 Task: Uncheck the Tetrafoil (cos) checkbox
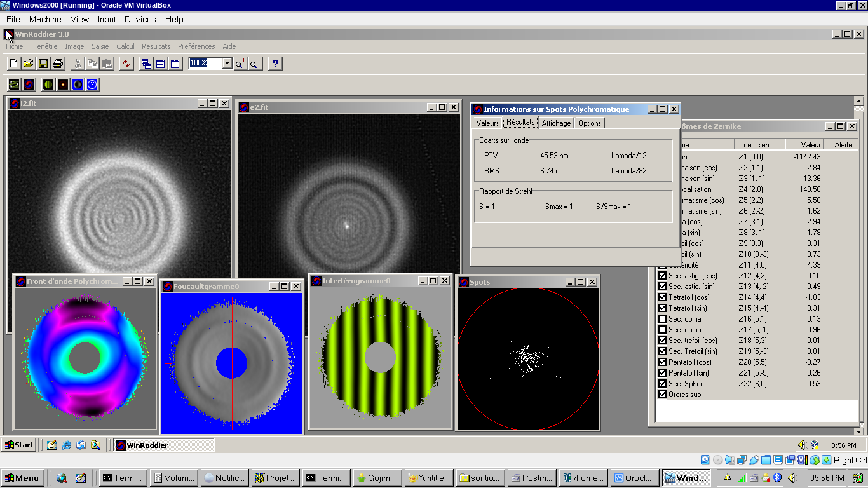click(663, 297)
